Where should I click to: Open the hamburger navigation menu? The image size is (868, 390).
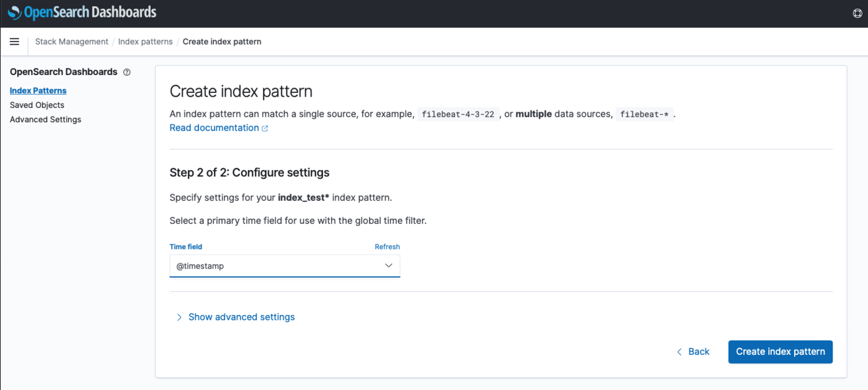14,42
